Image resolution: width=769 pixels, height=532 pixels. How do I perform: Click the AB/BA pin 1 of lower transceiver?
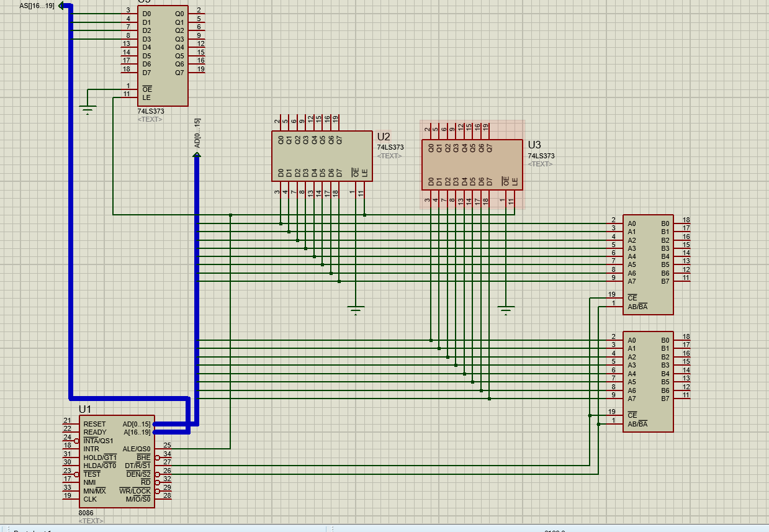616,424
